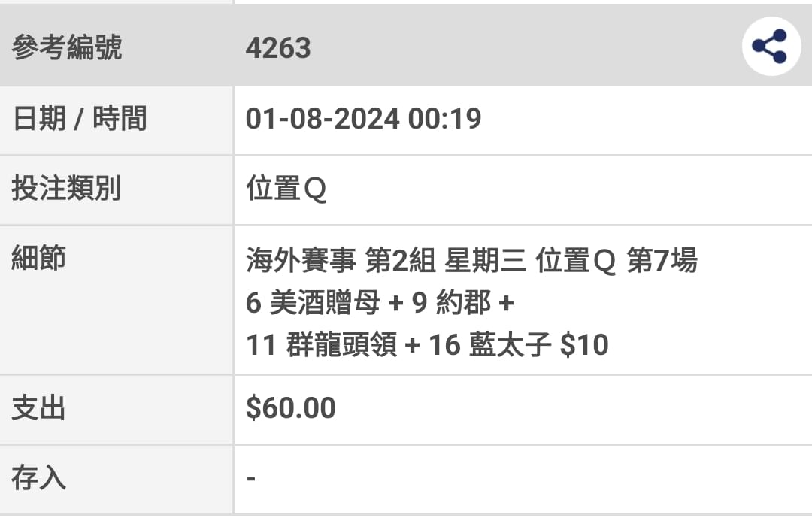Select the bet type value 位置Q

click(x=286, y=189)
